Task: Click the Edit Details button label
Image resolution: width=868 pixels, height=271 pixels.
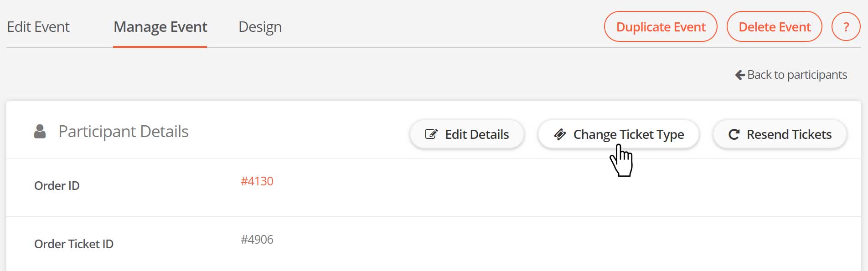Action: tap(477, 134)
